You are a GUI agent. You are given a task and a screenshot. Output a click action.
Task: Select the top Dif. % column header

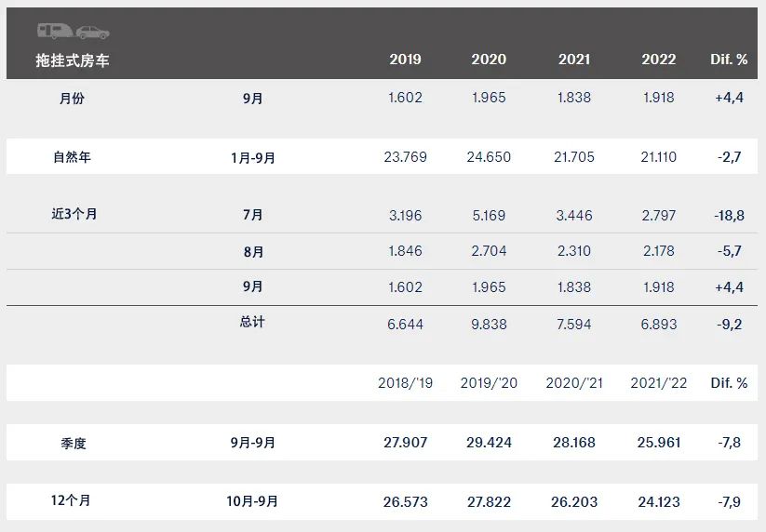point(729,60)
